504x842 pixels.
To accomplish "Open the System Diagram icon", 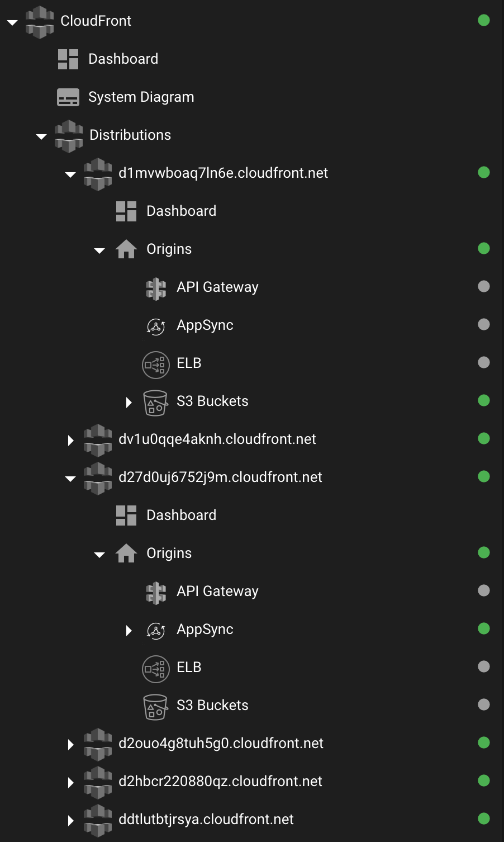I will coord(68,97).
